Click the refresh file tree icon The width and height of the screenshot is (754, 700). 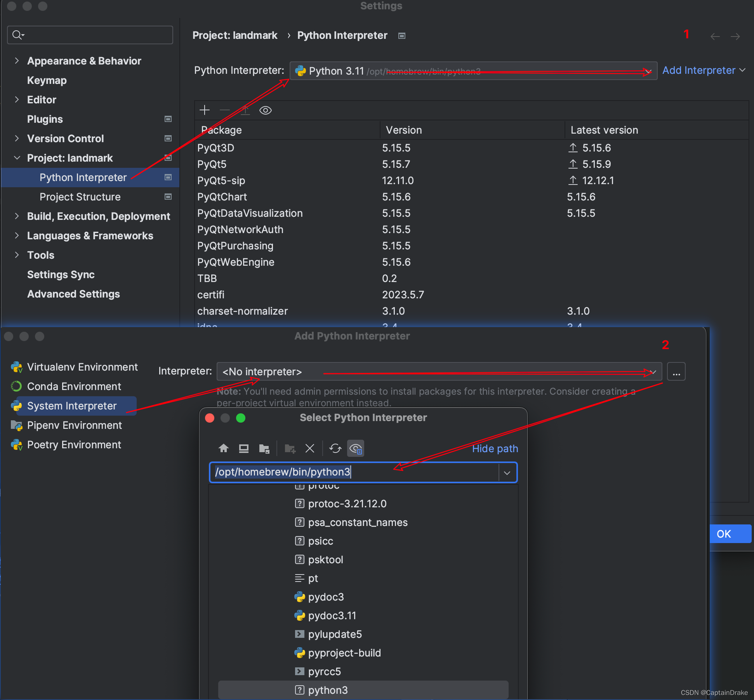pyautogui.click(x=335, y=449)
